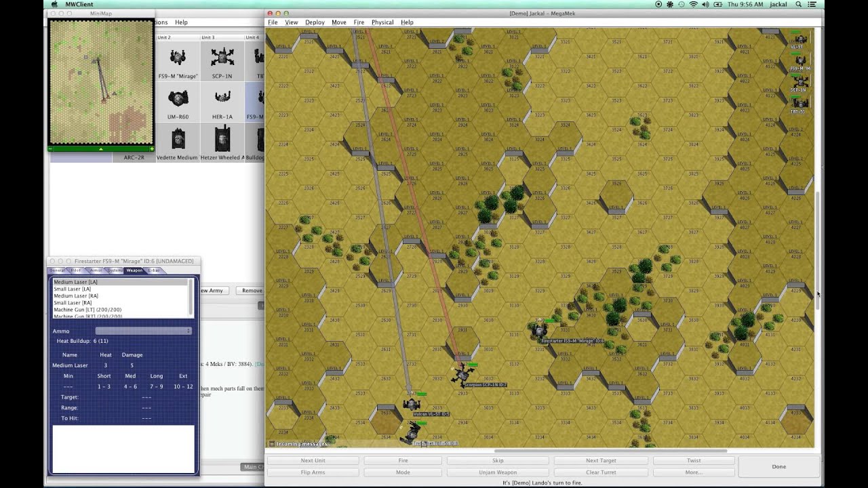Open the MegaMek Help menu

407,22
